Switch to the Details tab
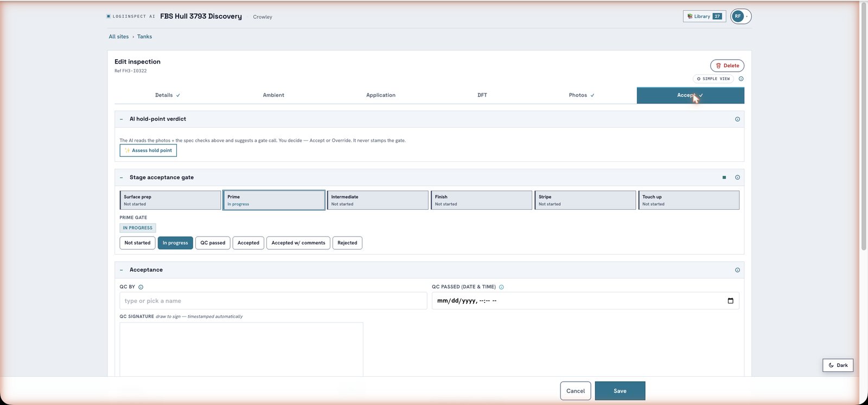The width and height of the screenshot is (868, 405). 167,95
